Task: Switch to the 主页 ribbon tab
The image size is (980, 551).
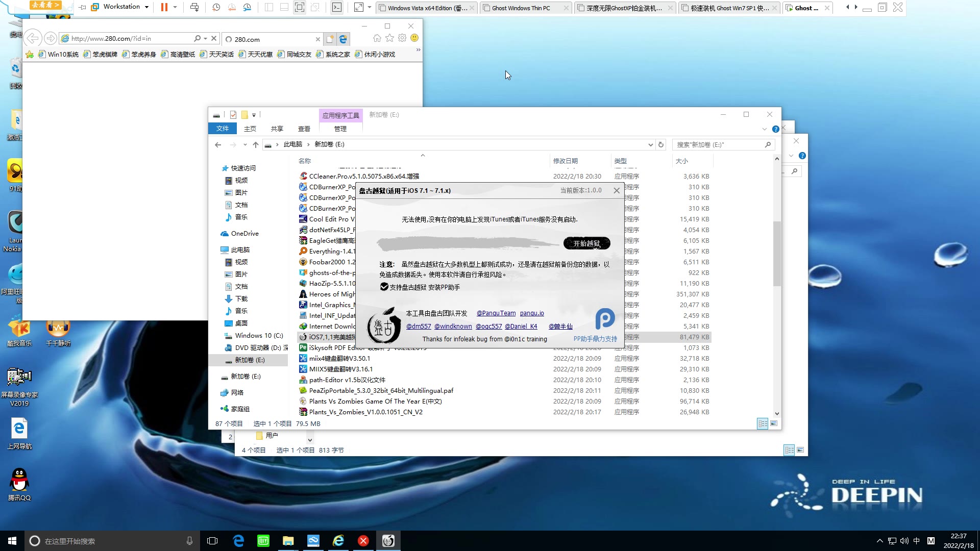Action: (x=250, y=129)
